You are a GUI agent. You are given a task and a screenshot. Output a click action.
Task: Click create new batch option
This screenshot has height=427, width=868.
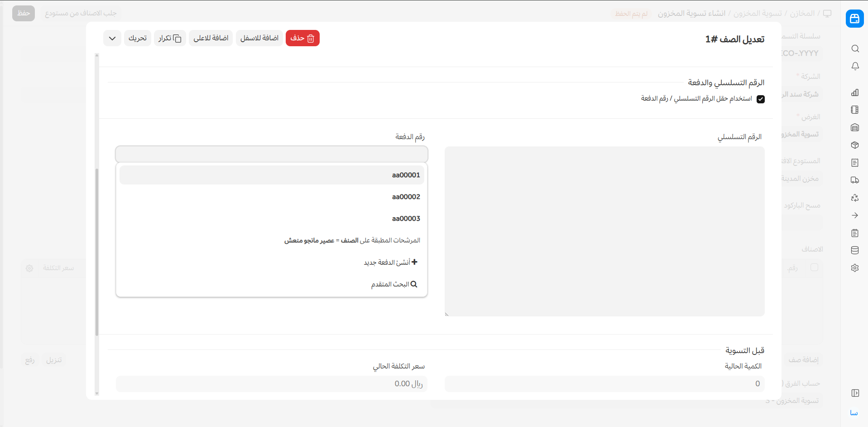pos(390,262)
